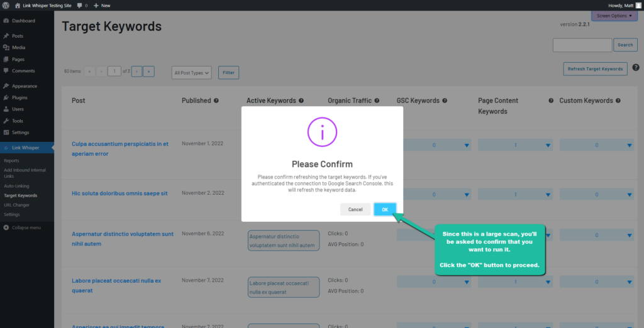
Task: Click help icon next to Custom Keywords
Action: 618,101
